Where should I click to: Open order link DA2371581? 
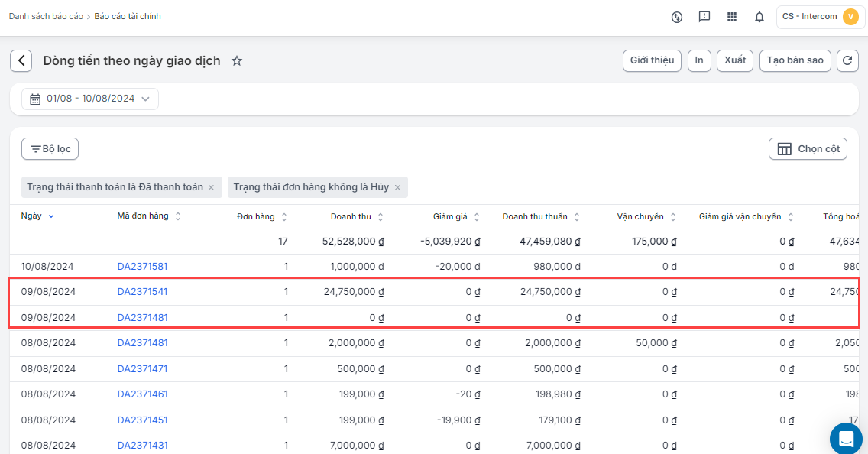click(142, 267)
